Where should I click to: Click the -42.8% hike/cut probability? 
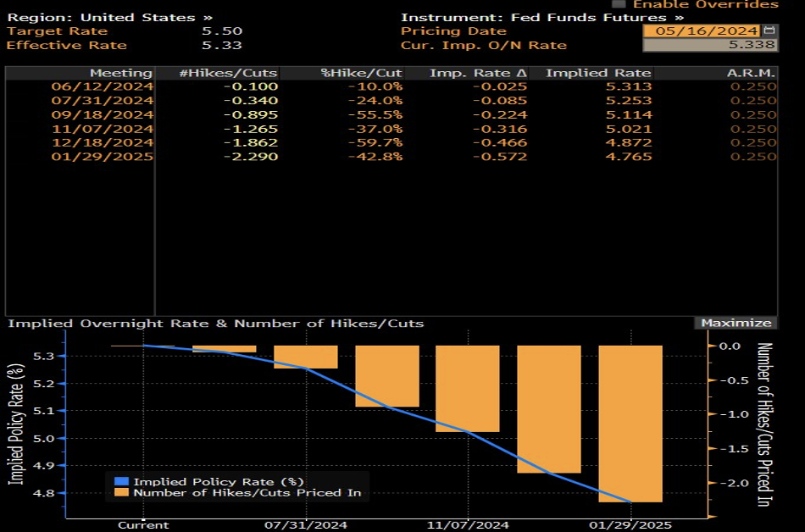coord(375,157)
